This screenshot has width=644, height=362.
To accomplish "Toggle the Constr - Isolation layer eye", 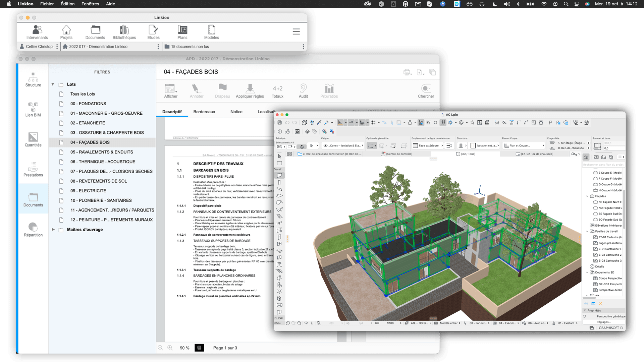I will click(325, 146).
